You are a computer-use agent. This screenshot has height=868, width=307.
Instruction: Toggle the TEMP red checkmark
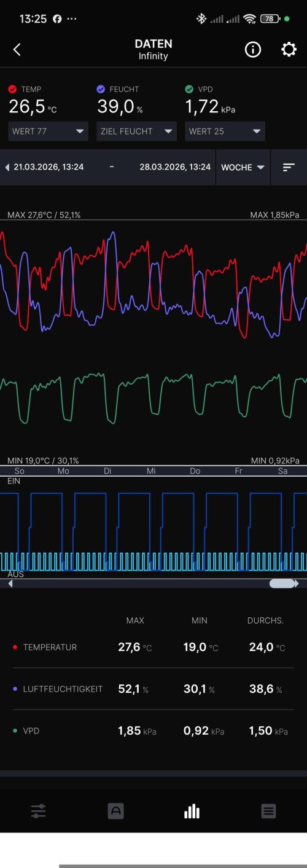pyautogui.click(x=12, y=89)
